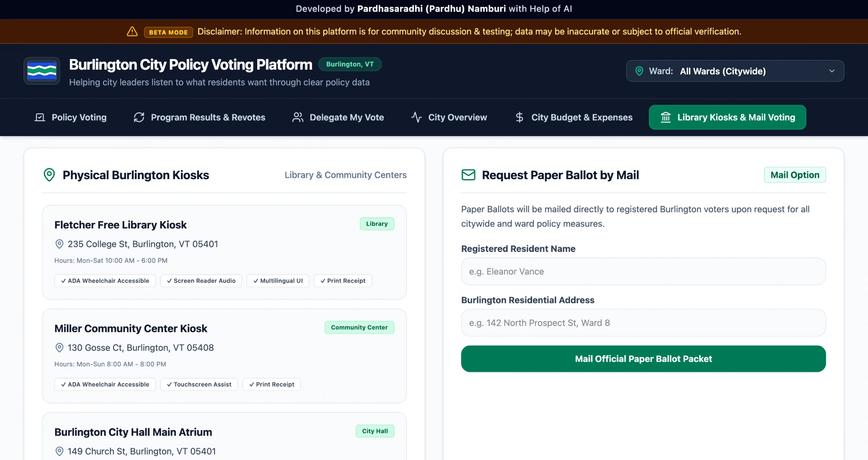Click the Library tag on Fletcher kiosk
The width and height of the screenshot is (868, 460).
pyautogui.click(x=377, y=224)
